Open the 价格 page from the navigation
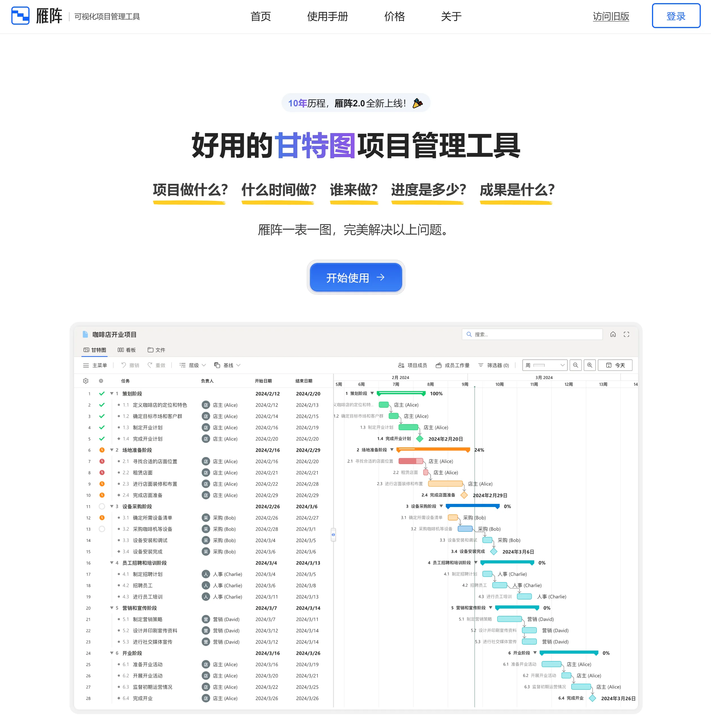The image size is (711, 728). (x=394, y=16)
